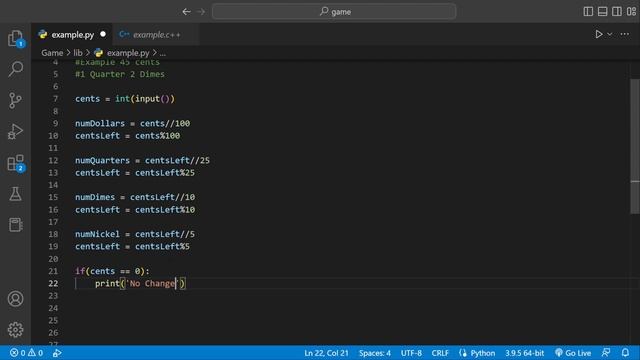
Task: Open the notifications bell
Action: click(625, 353)
